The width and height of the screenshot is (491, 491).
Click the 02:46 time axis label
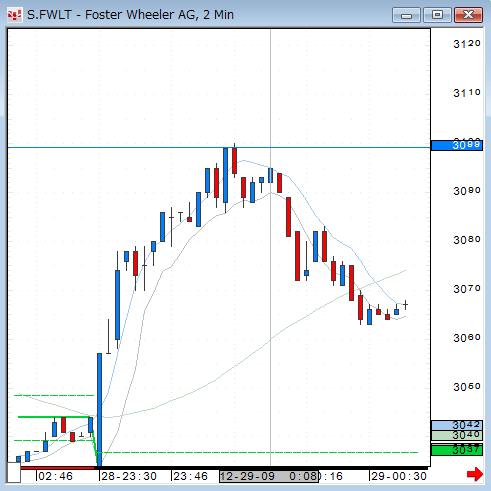[x=55, y=476]
